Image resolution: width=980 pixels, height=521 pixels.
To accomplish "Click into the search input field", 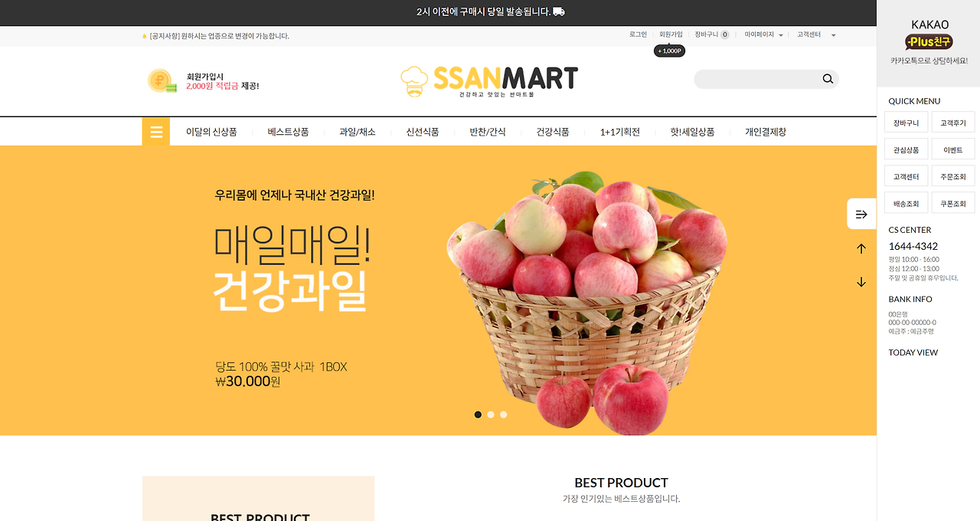I will click(x=757, y=79).
